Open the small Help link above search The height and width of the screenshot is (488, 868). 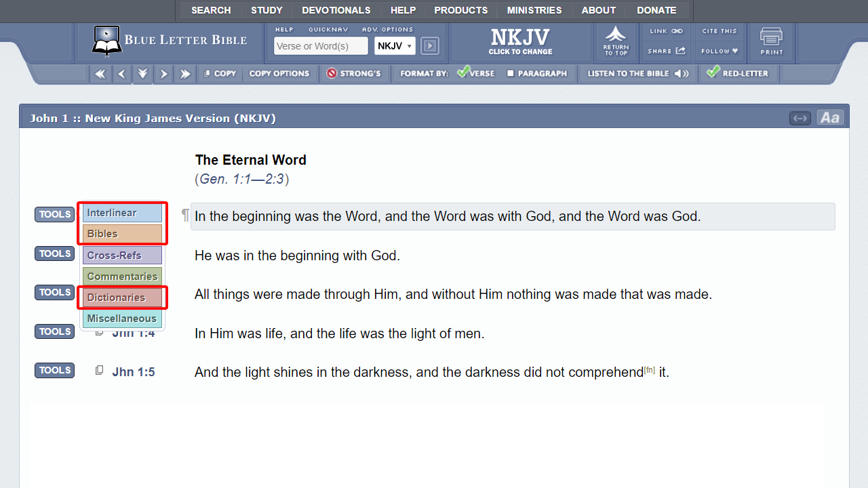284,30
